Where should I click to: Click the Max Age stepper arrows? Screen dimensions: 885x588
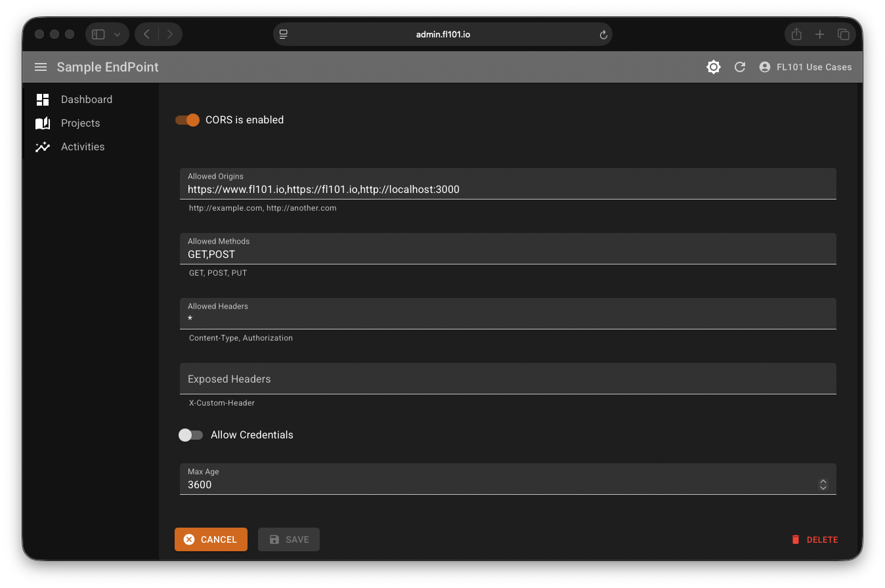pos(823,485)
